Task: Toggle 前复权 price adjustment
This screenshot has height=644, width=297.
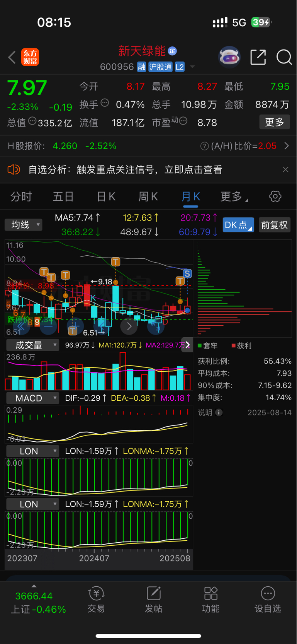Action: [x=274, y=225]
